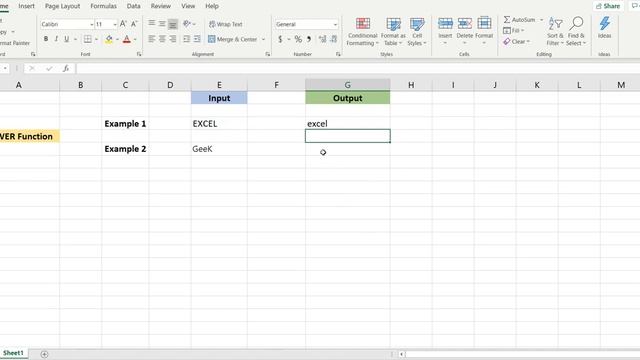The image size is (640, 360).
Task: Click Merge & Center
Action: tap(233, 39)
